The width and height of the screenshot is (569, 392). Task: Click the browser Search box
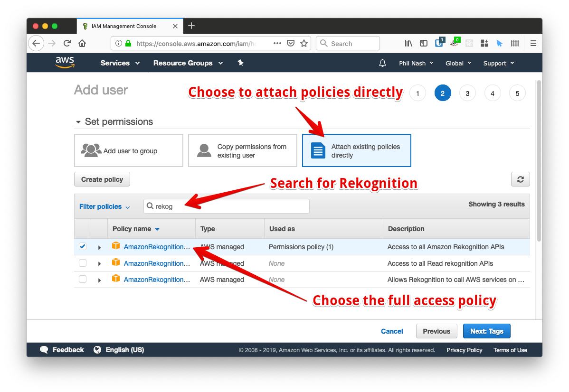pos(348,43)
